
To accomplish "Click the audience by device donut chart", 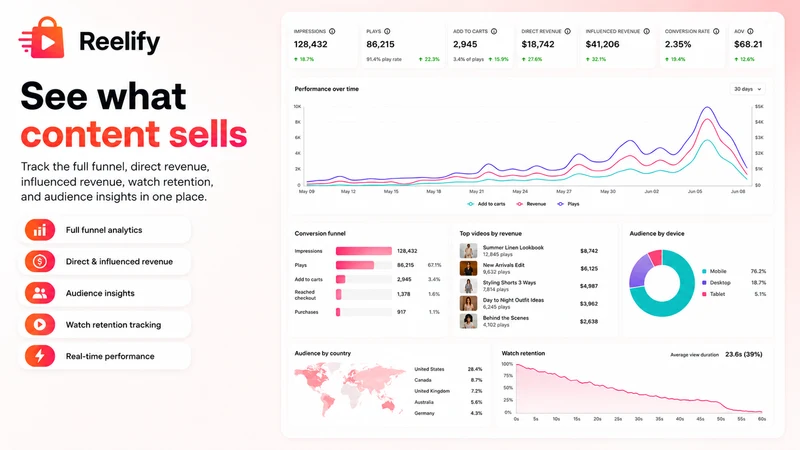I will pyautogui.click(x=662, y=283).
